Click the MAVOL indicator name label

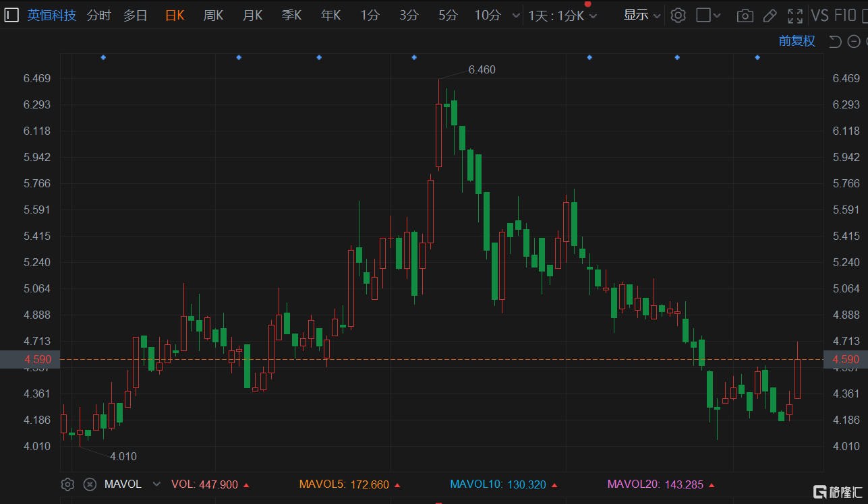click(x=123, y=484)
